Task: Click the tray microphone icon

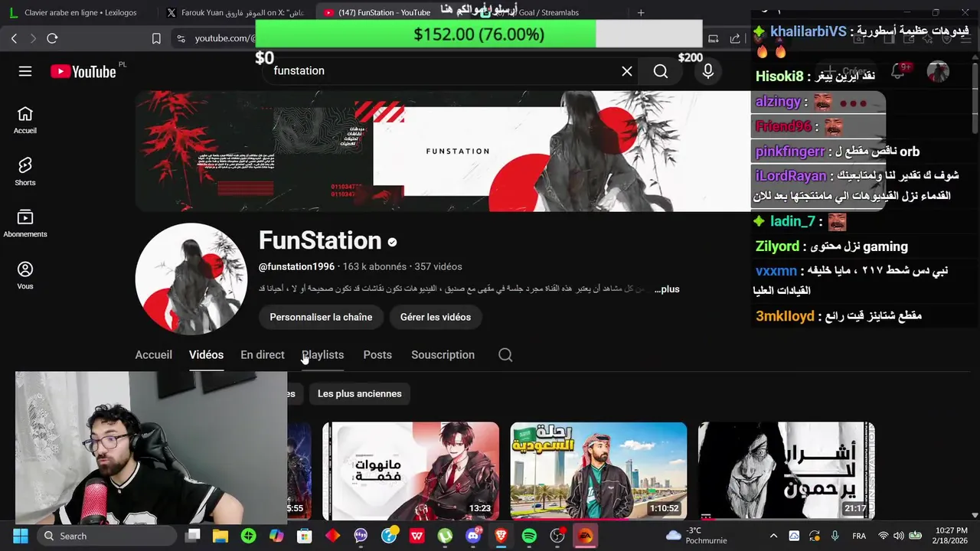Action: coord(835,536)
